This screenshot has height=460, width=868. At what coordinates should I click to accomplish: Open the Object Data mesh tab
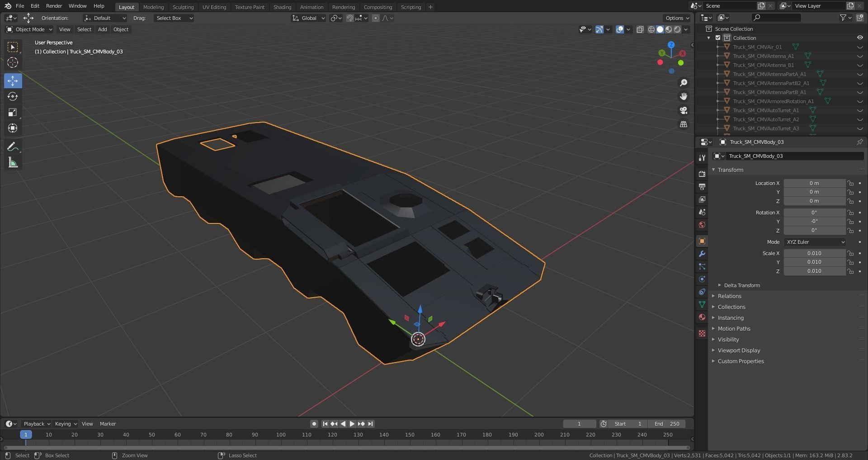[x=702, y=304]
